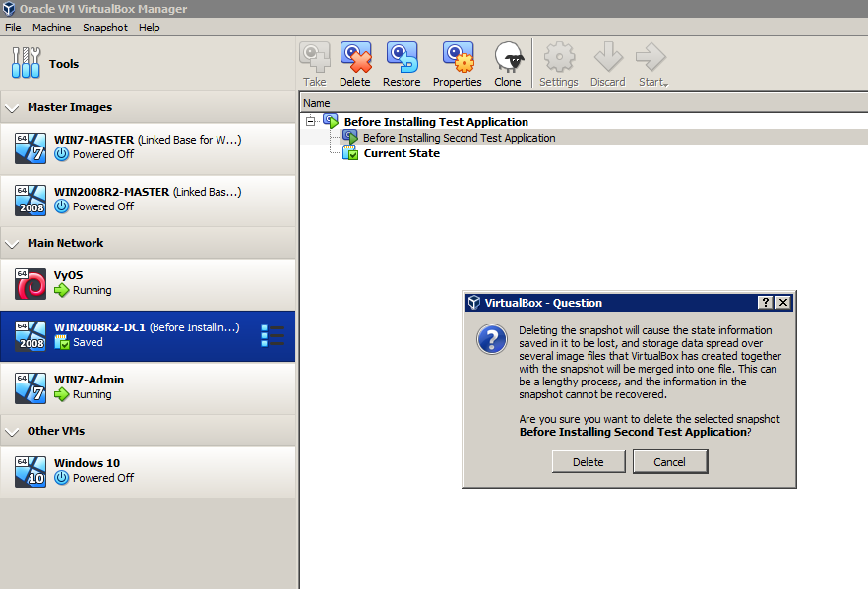The image size is (868, 589).
Task: Open the Snapshot menu
Action: coord(104,27)
